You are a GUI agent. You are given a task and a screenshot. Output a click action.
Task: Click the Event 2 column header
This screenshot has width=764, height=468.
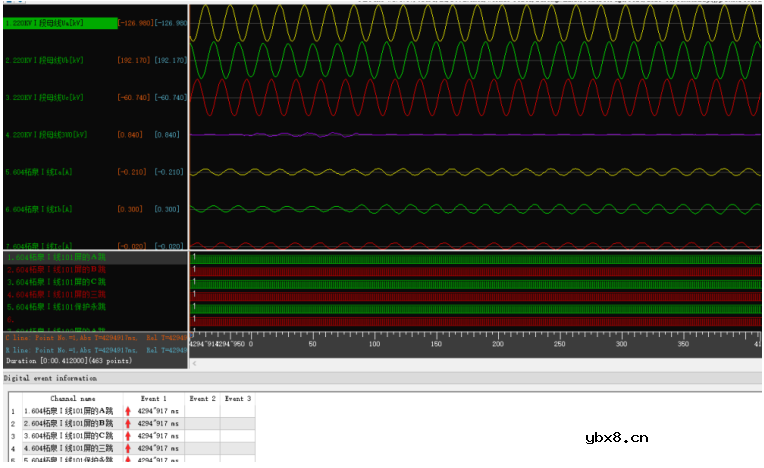tap(204, 398)
